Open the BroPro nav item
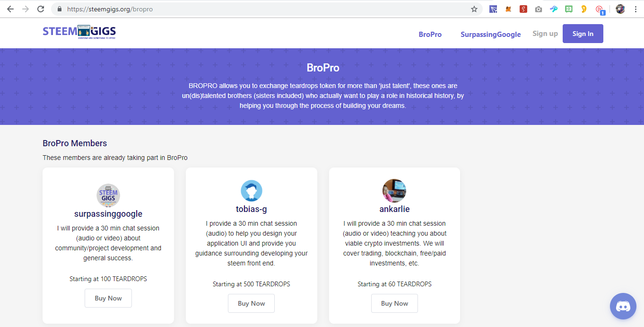Screen dimensions: 644x327 [x=430, y=35]
